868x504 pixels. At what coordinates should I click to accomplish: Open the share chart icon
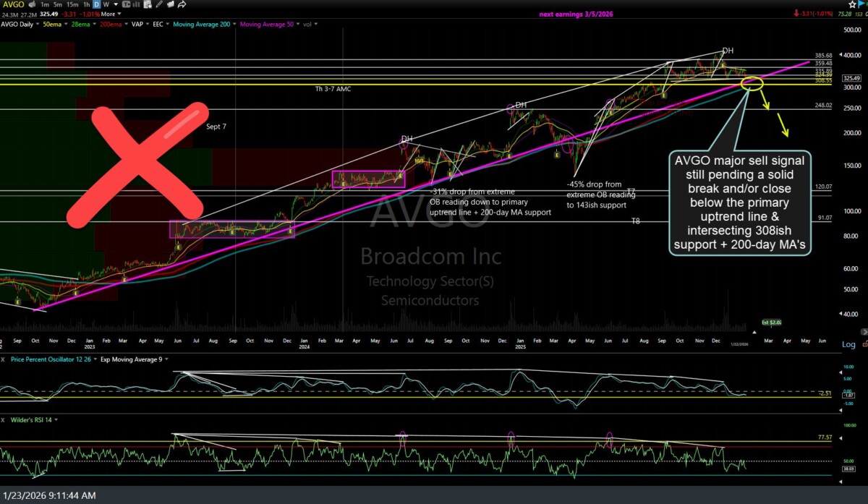tap(182, 4)
